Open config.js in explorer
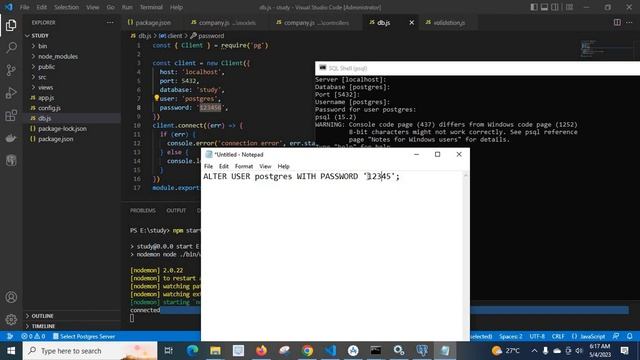The image size is (640, 360). (x=49, y=108)
